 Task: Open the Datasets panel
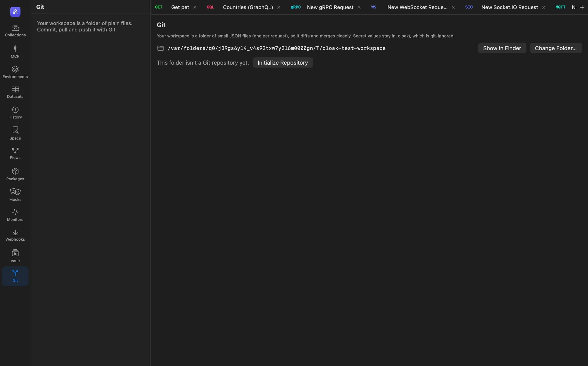click(15, 92)
